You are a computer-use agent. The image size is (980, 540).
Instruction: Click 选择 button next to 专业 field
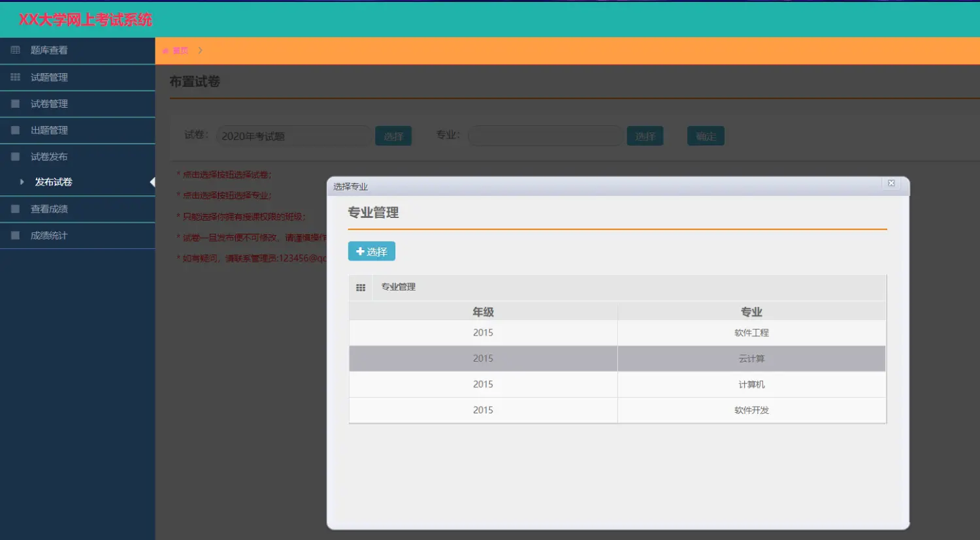pos(645,136)
